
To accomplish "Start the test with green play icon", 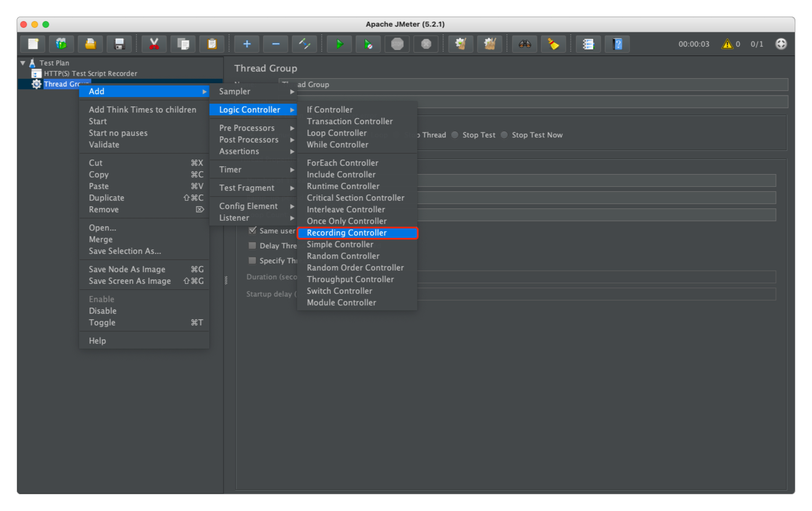I will pos(339,44).
